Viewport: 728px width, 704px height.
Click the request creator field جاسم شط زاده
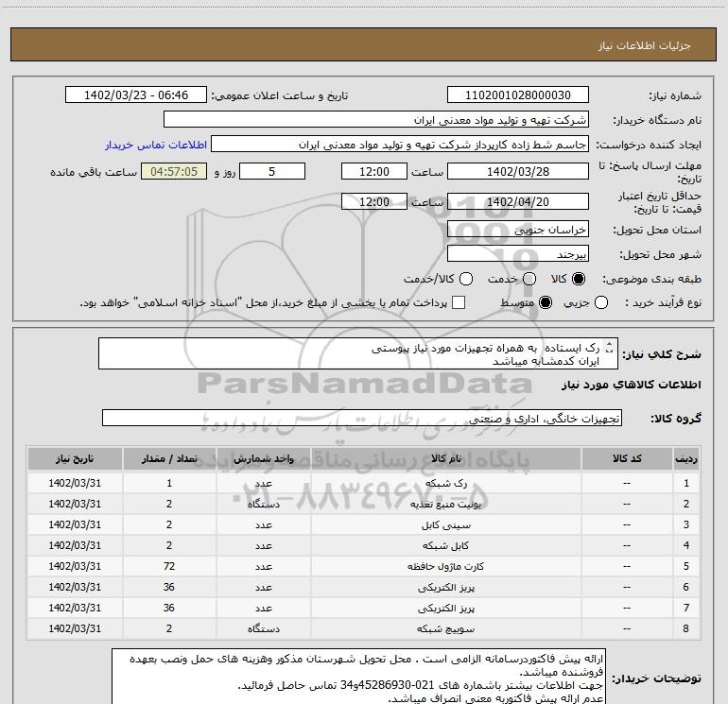pos(400,145)
